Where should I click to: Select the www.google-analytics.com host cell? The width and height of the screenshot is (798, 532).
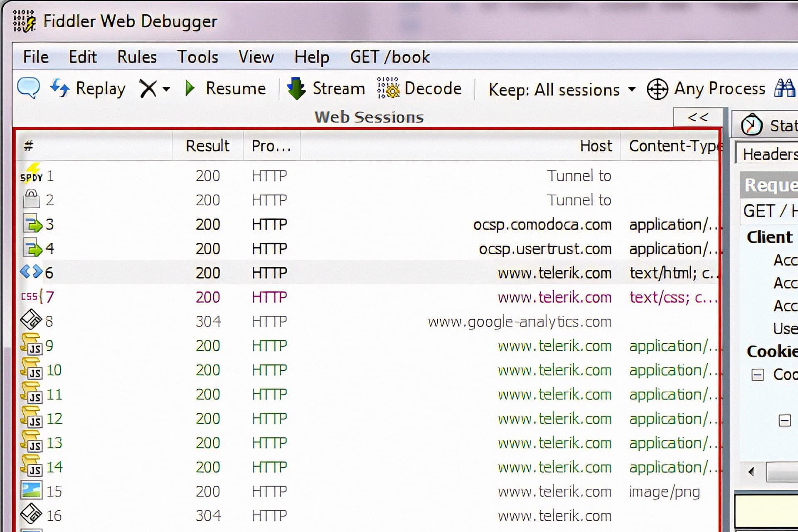(520, 322)
